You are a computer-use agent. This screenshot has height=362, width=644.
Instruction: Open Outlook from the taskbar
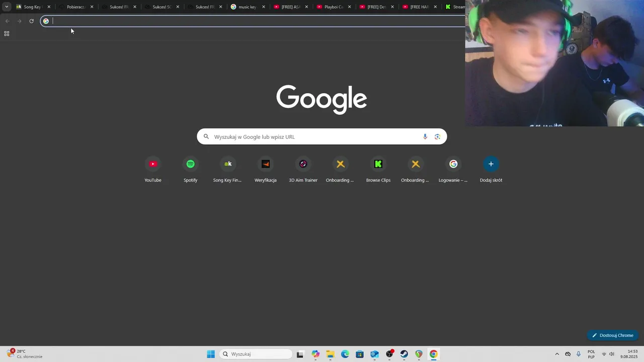374,354
